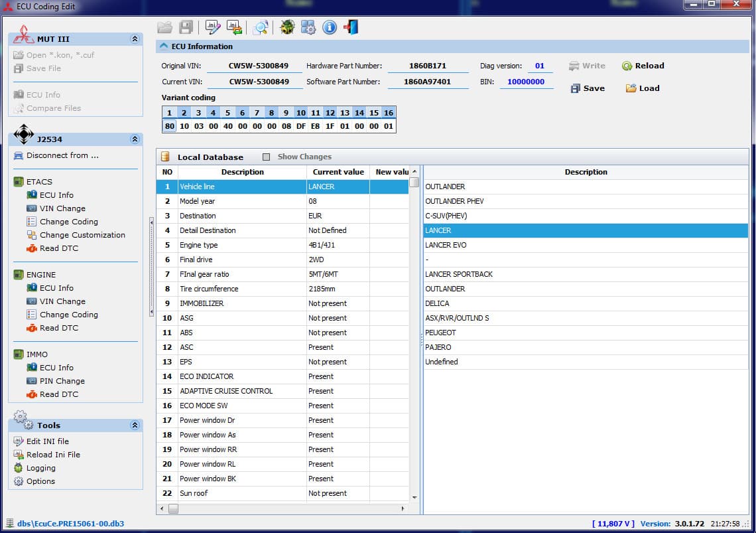This screenshot has width=756, height=533.
Task: Click the greyed-out floppy disk toolbar icon
Action: click(x=186, y=27)
